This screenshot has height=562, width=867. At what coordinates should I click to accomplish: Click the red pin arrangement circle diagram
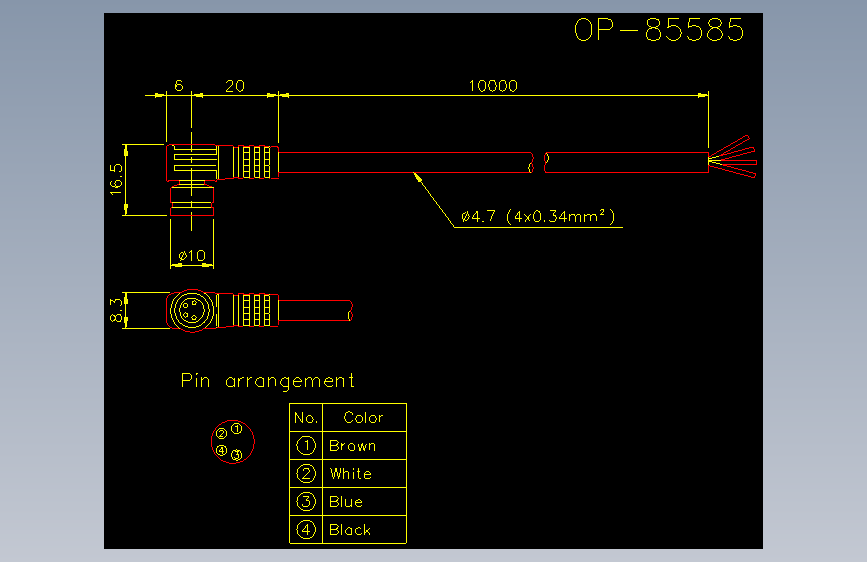pyautogui.click(x=233, y=442)
